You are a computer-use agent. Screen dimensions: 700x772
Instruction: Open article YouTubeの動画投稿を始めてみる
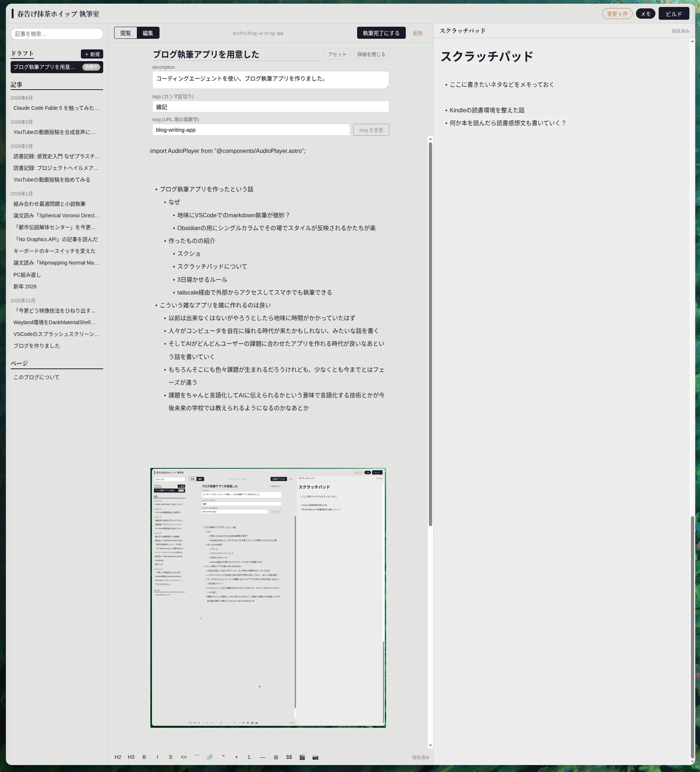click(x=57, y=180)
